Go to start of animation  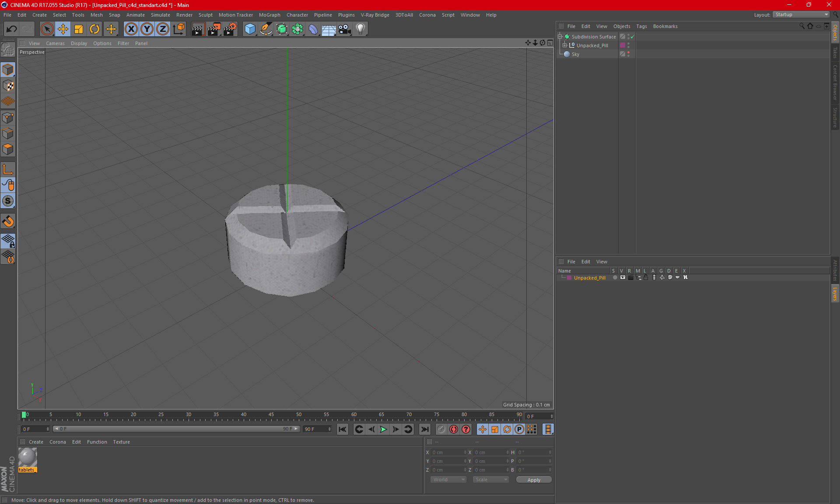pyautogui.click(x=342, y=429)
